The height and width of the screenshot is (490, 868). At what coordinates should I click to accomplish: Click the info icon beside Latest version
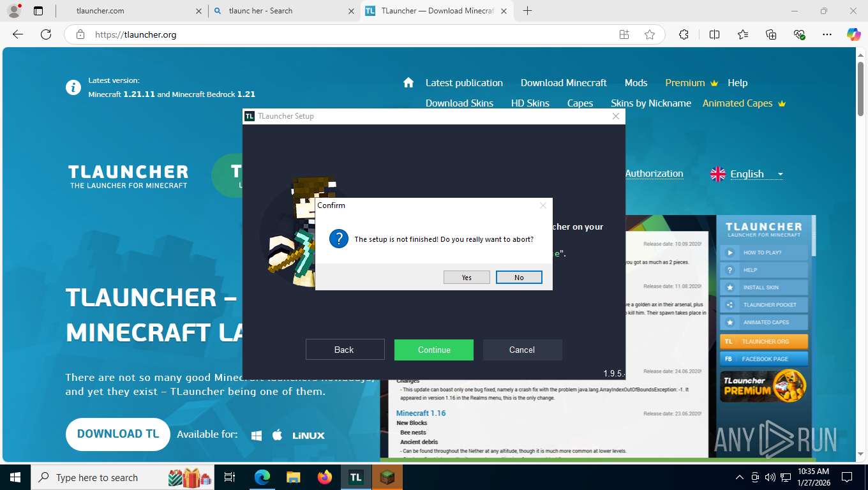tap(73, 87)
